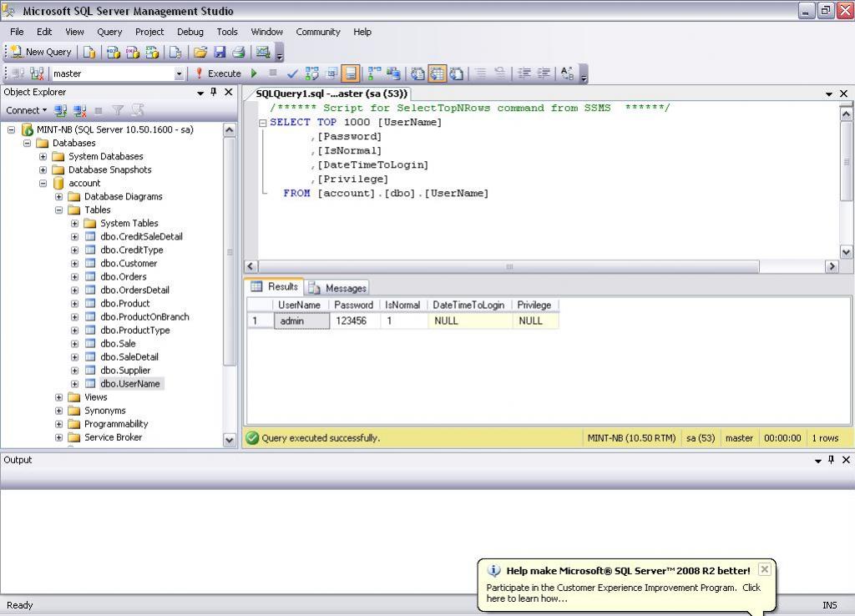Viewport: 855px width, 616px height.
Task: Close the Customer Experience help balloon
Action: (765, 569)
